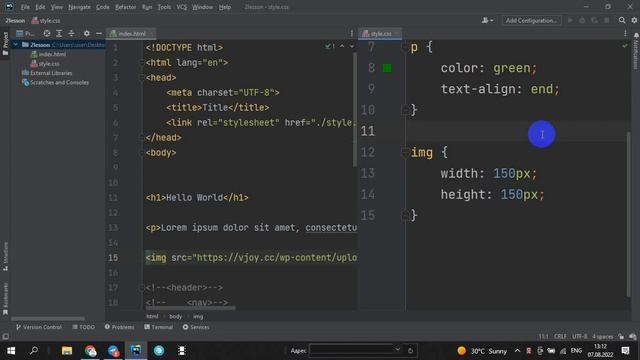Open the Version Control tool window

[39, 327]
